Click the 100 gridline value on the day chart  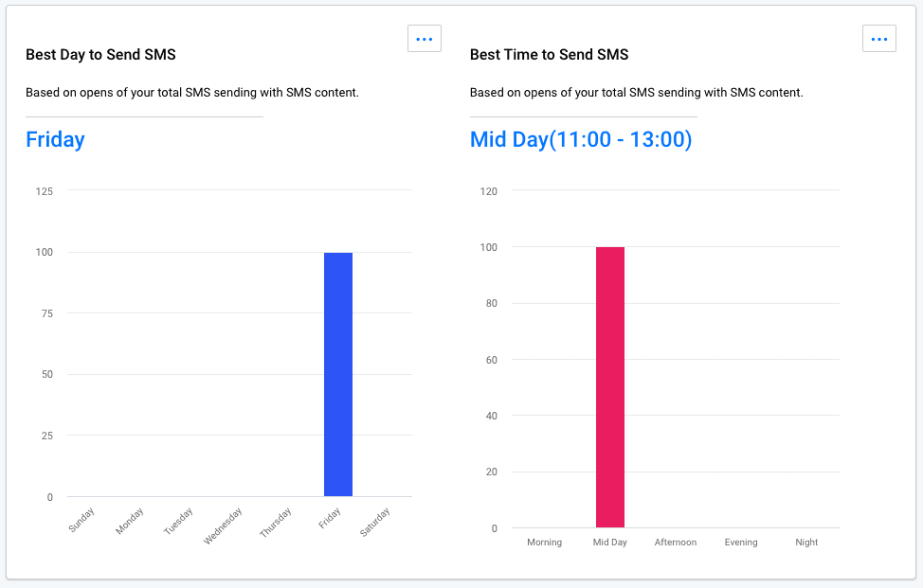[x=43, y=252]
